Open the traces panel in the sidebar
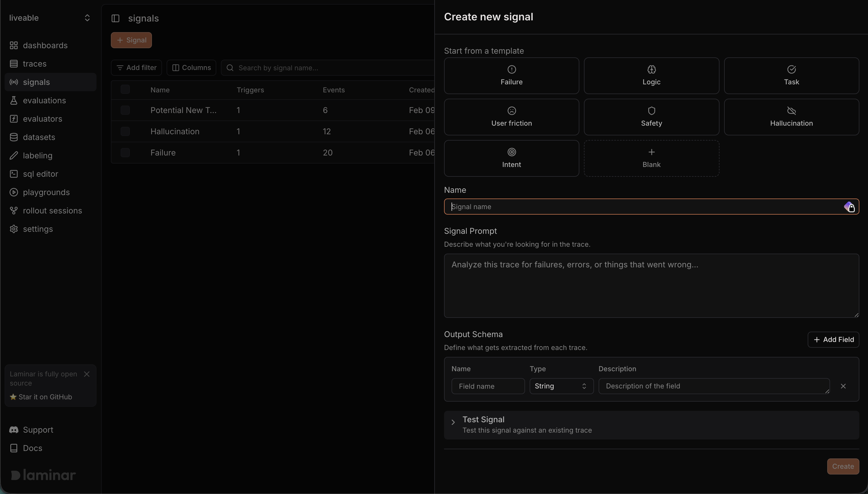Viewport: 868px width, 494px height. (34, 63)
